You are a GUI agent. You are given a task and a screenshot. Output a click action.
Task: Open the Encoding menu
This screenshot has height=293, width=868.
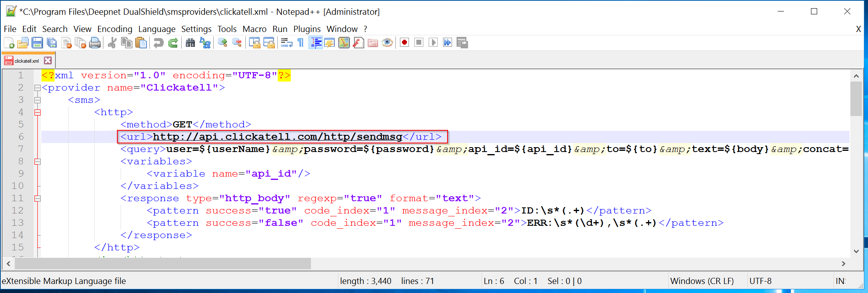tap(114, 29)
